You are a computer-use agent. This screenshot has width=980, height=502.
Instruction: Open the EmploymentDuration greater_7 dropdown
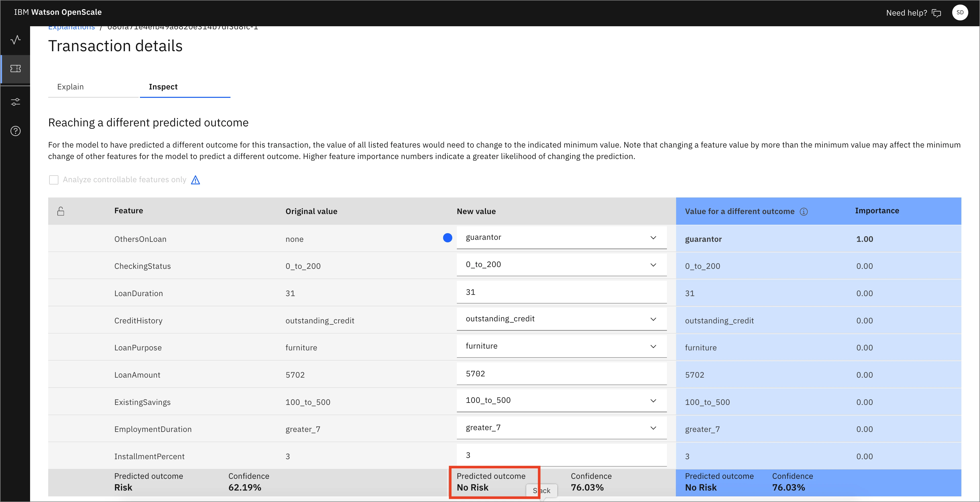point(562,428)
